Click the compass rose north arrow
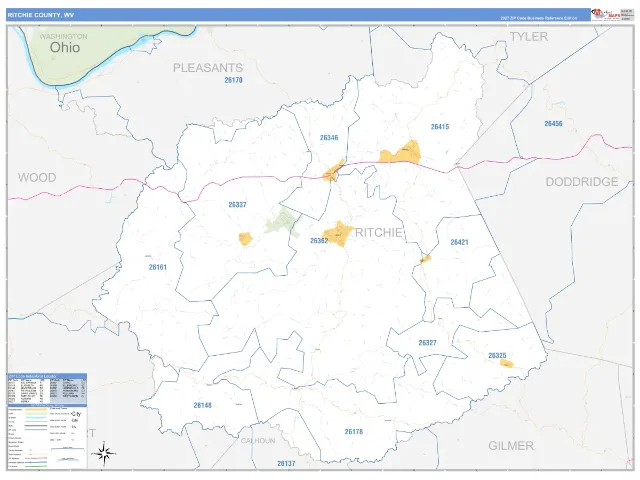Image resolution: width=640 pixels, height=480 pixels. [104, 453]
